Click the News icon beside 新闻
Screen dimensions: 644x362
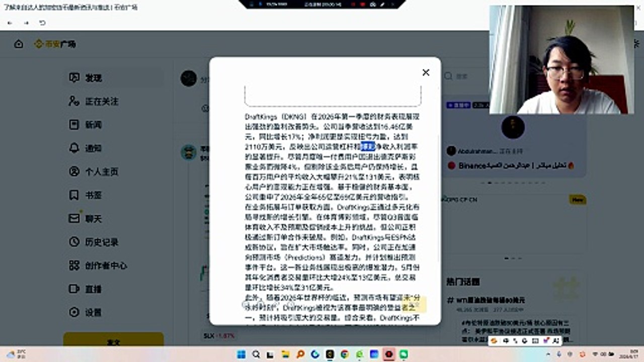pos(74,125)
